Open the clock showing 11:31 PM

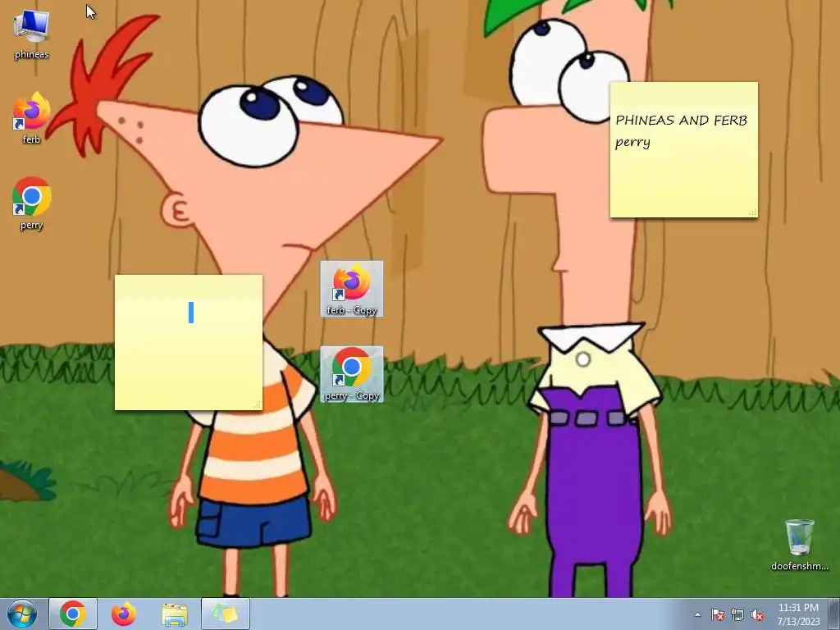(x=798, y=614)
